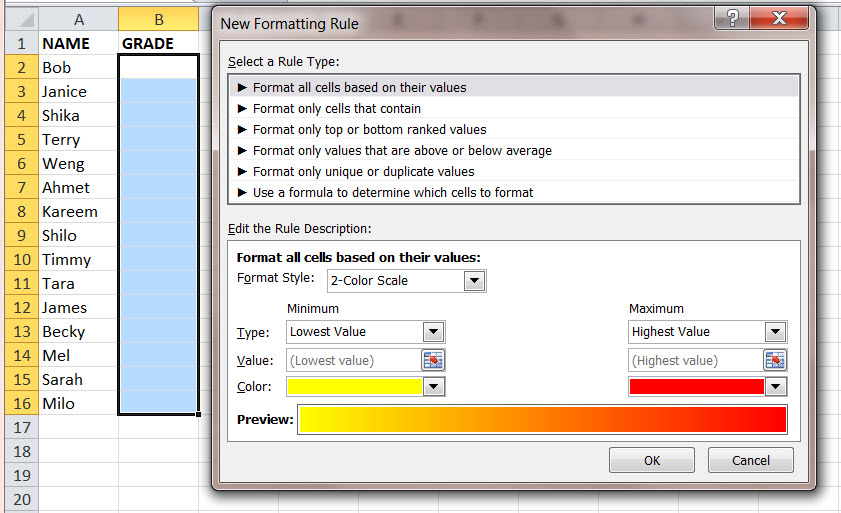Select 'Format only top or bottom ranked values'
Image resolution: width=841 pixels, height=513 pixels.
[x=514, y=129]
